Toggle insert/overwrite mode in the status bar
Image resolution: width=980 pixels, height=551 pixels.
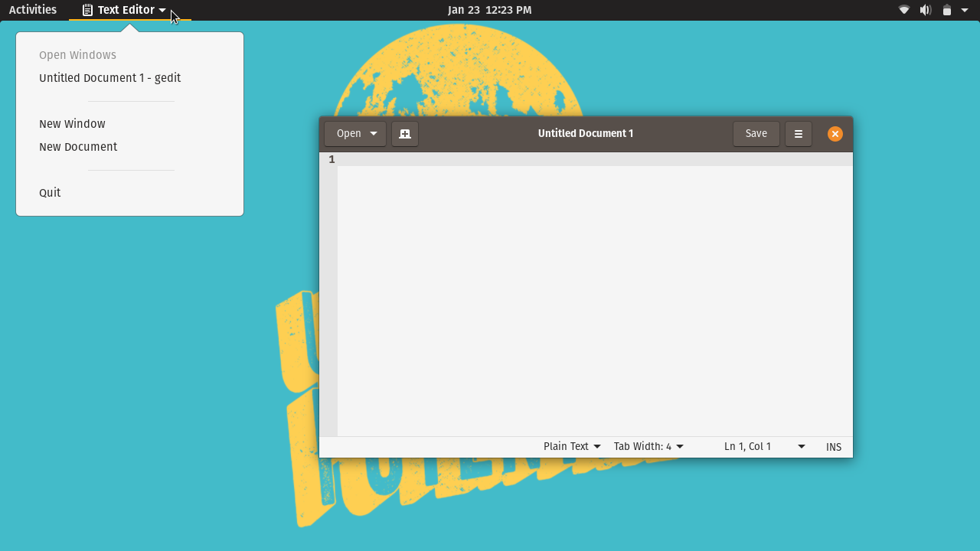point(833,446)
